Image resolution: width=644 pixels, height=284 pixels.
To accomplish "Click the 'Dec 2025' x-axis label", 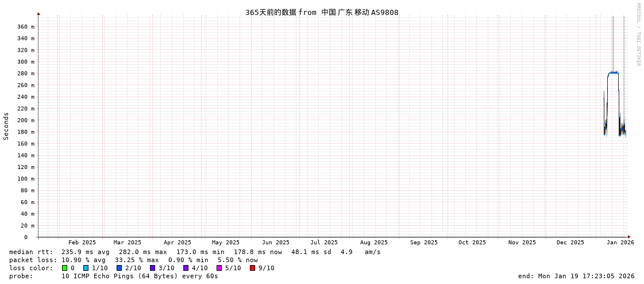I will tap(570, 243).
